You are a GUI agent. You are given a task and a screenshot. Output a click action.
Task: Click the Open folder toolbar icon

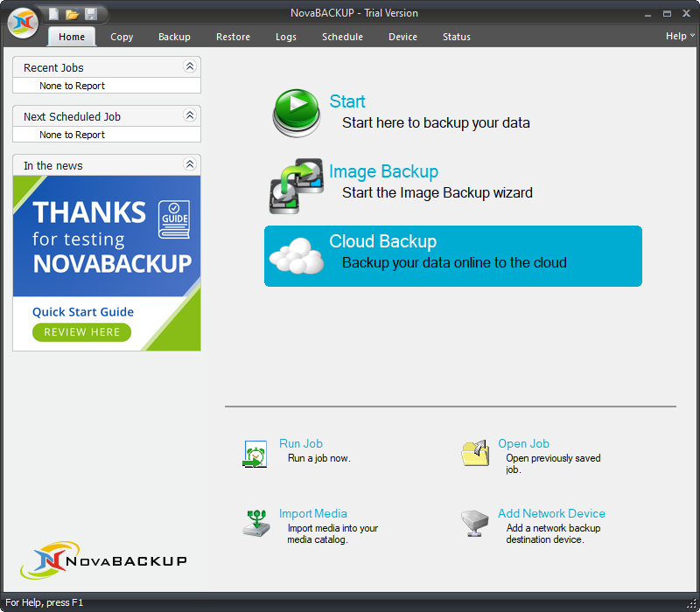coord(72,14)
